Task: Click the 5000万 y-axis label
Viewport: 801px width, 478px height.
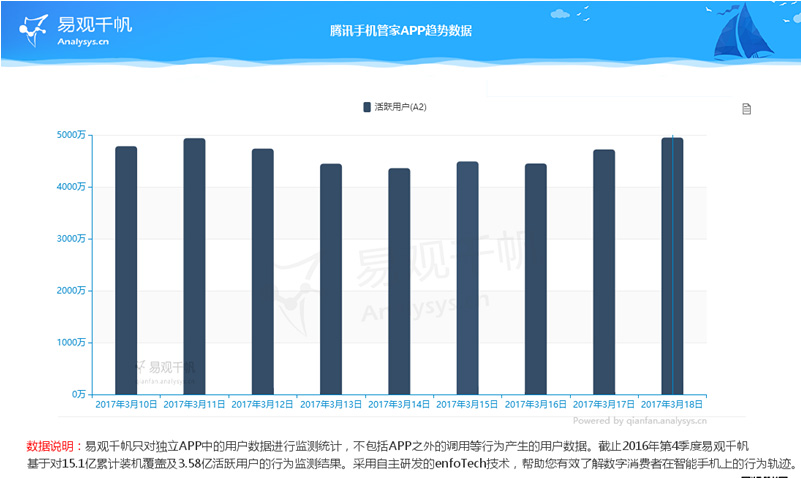Action: coord(71,135)
